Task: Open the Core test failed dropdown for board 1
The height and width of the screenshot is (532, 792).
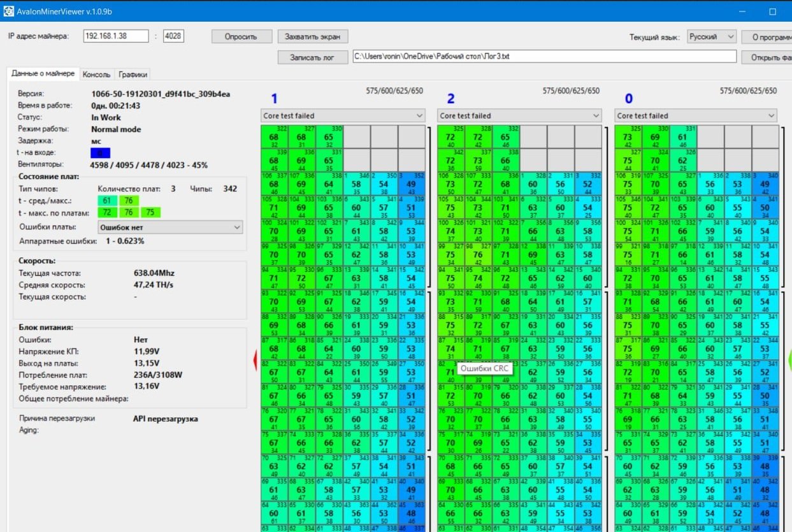Action: [x=343, y=115]
